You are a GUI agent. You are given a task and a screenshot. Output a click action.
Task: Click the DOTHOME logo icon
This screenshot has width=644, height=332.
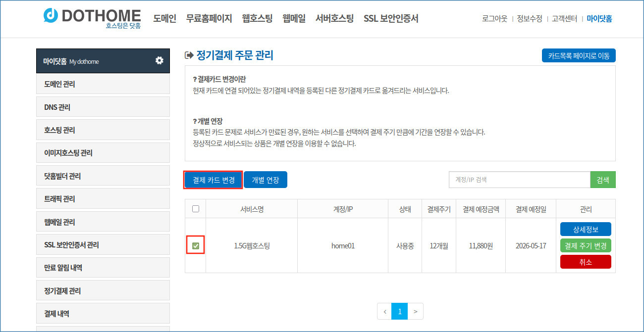coord(51,16)
